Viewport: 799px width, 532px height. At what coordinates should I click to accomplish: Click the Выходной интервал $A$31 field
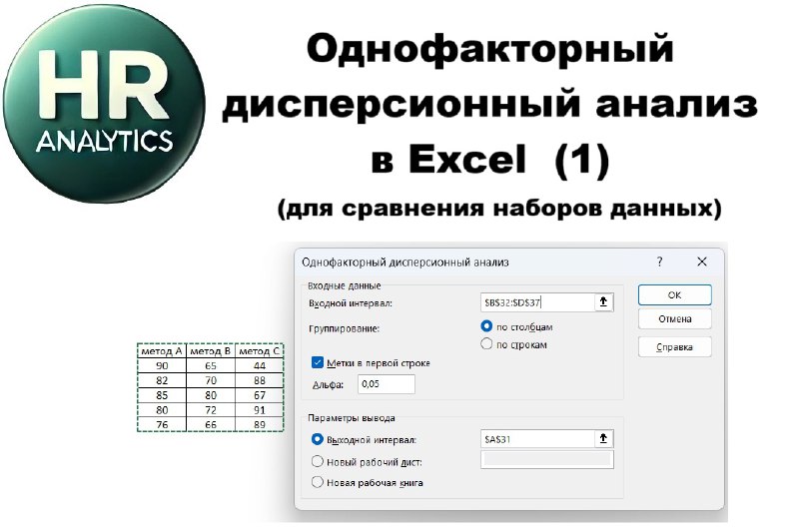coord(537,439)
